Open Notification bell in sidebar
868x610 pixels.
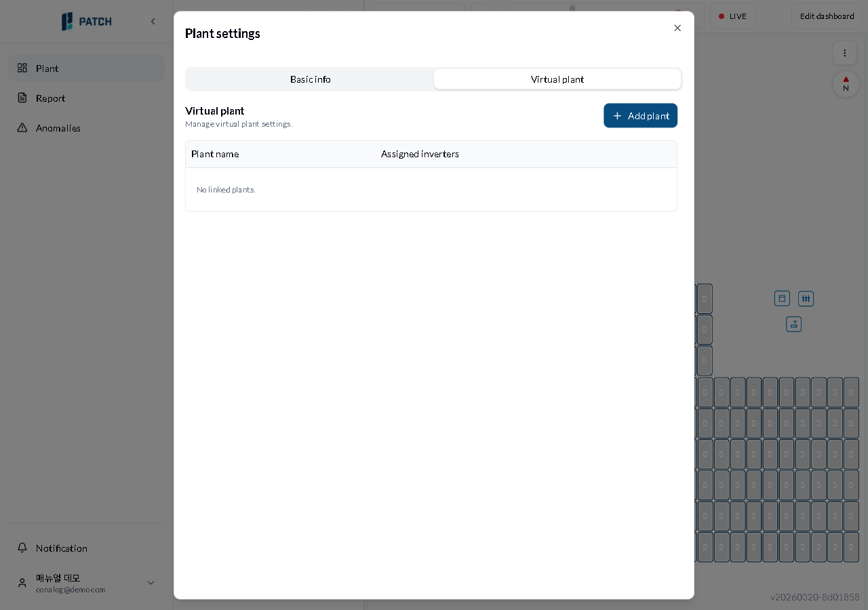[22, 548]
